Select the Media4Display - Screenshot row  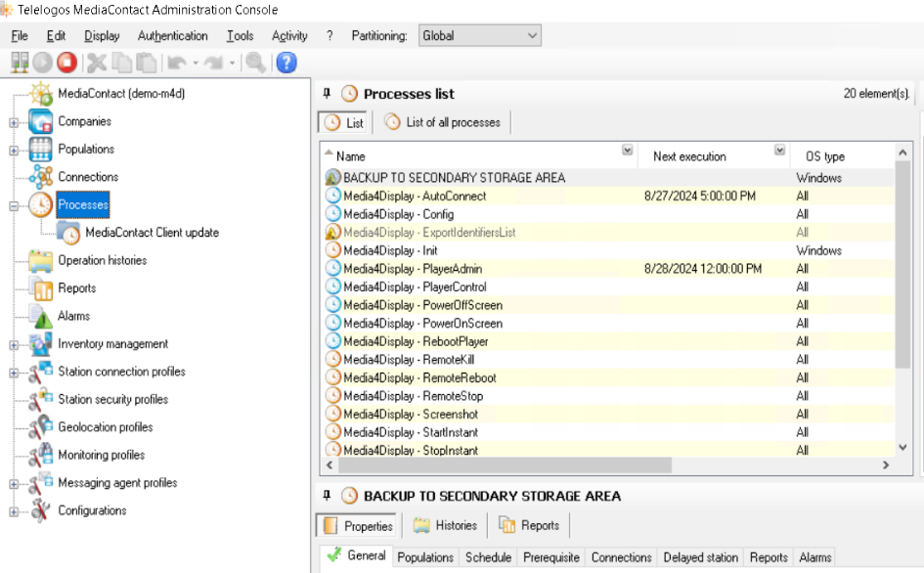(609, 414)
